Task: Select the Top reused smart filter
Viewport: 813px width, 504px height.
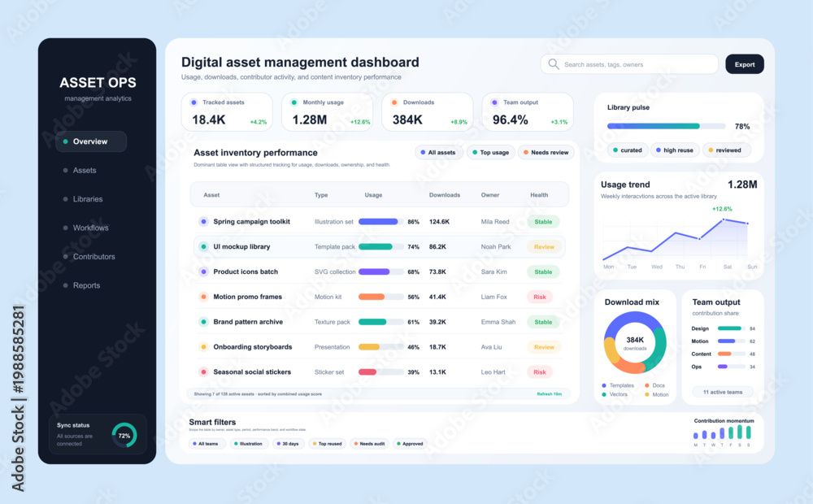Action: coord(327,444)
